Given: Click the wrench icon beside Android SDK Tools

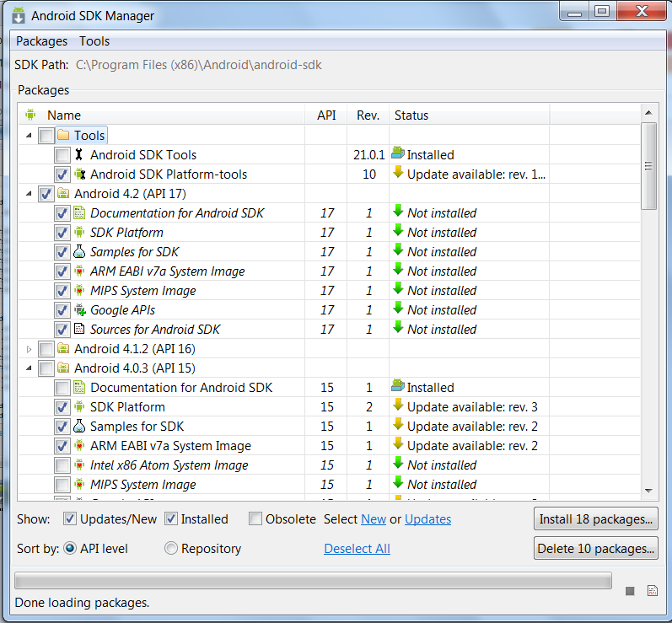Looking at the screenshot, I should click(79, 154).
